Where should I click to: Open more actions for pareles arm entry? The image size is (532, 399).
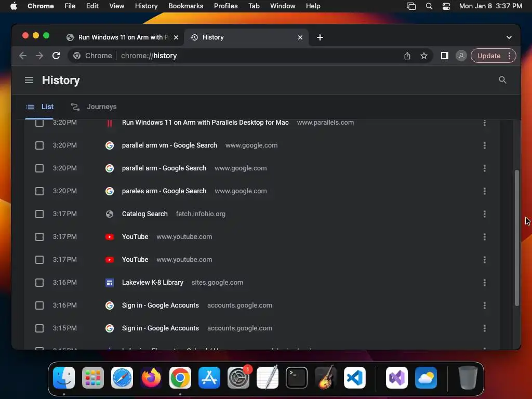[485, 191]
